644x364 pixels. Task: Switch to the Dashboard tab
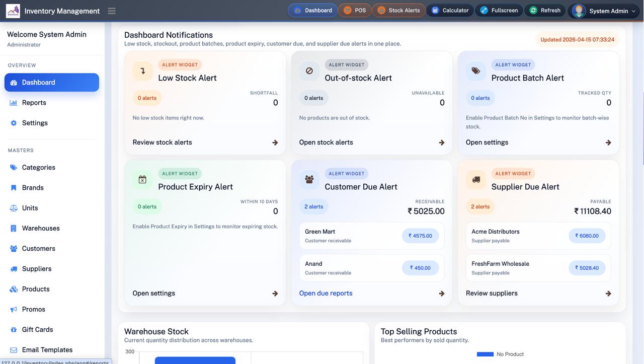click(312, 10)
